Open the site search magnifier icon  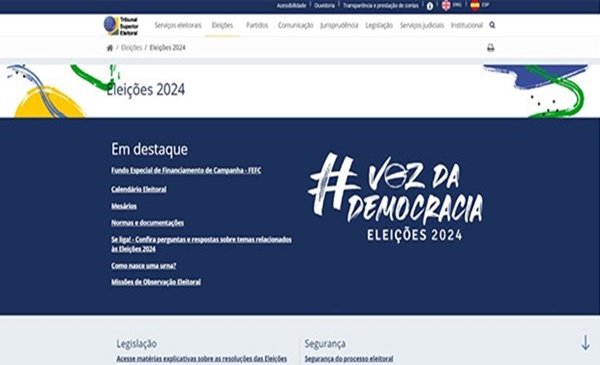[492, 25]
